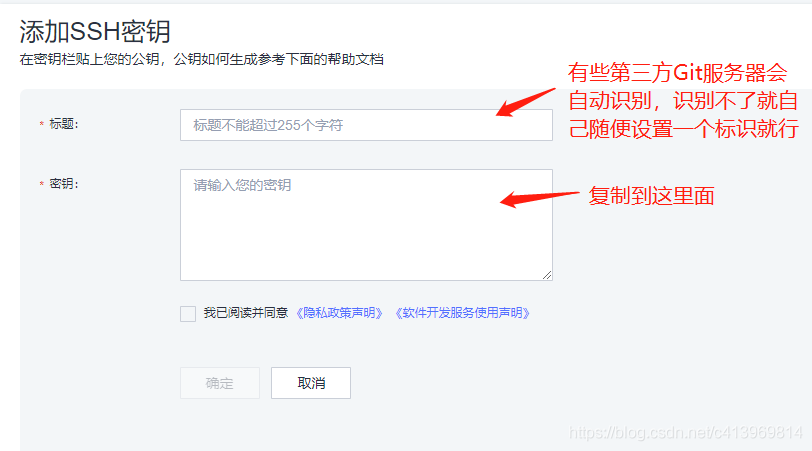Click the red asterisk beside 密钥
The image size is (812, 451).
coord(41,184)
